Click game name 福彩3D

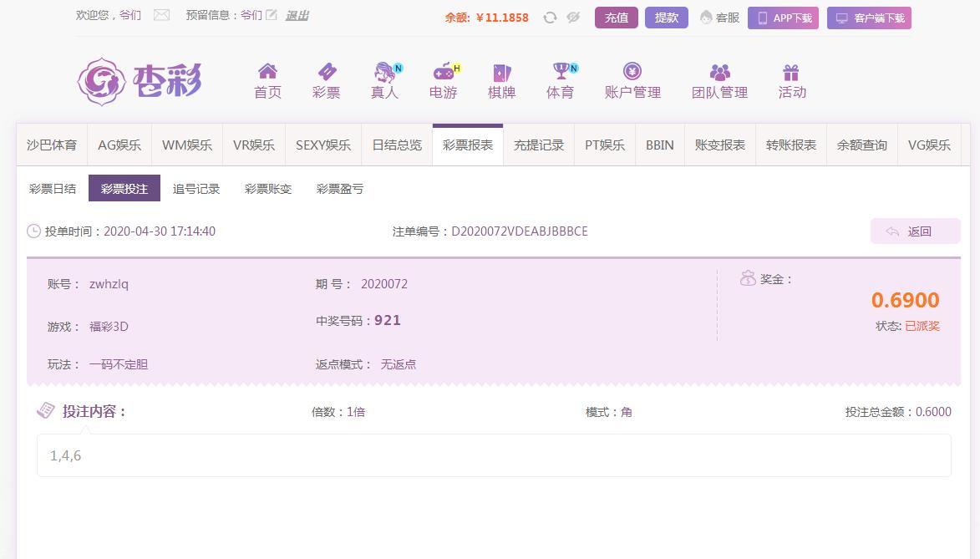pyautogui.click(x=109, y=327)
